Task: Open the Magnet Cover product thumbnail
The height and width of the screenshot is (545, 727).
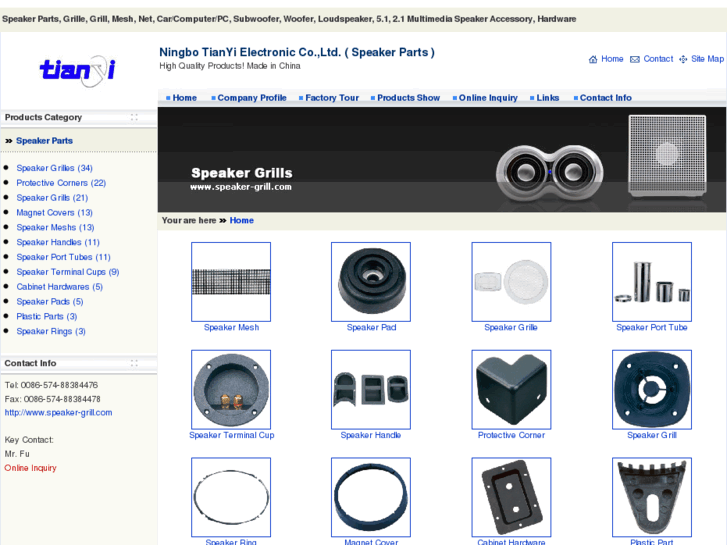Action: 371,497
